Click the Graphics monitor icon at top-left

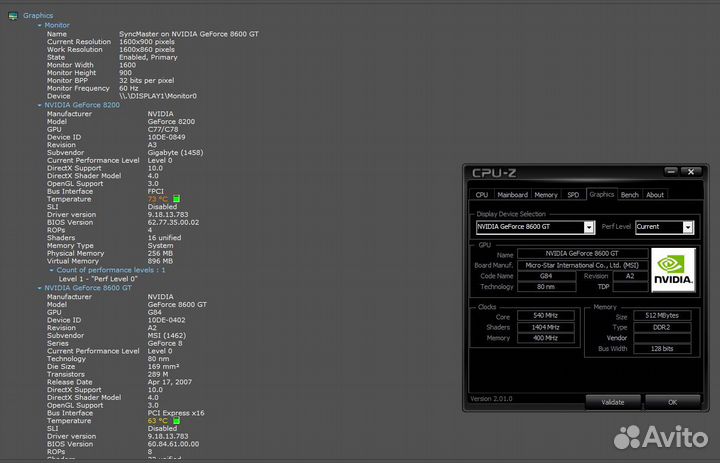click(x=12, y=16)
